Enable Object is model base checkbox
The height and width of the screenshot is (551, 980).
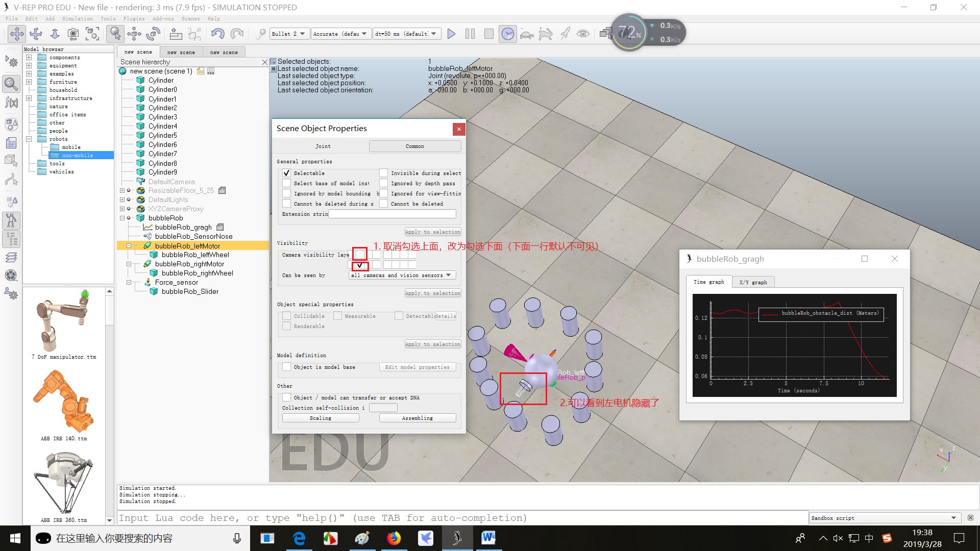pyautogui.click(x=287, y=367)
